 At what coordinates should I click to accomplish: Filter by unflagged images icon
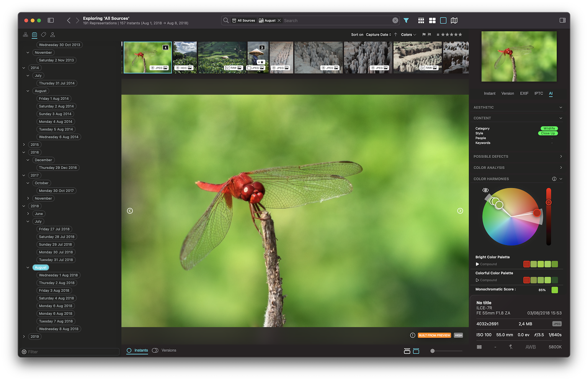pyautogui.click(x=429, y=34)
